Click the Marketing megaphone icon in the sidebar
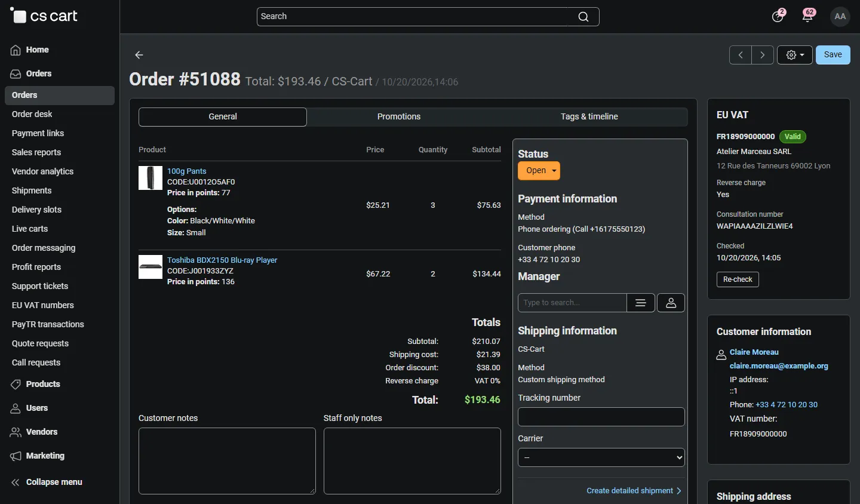 (x=16, y=456)
